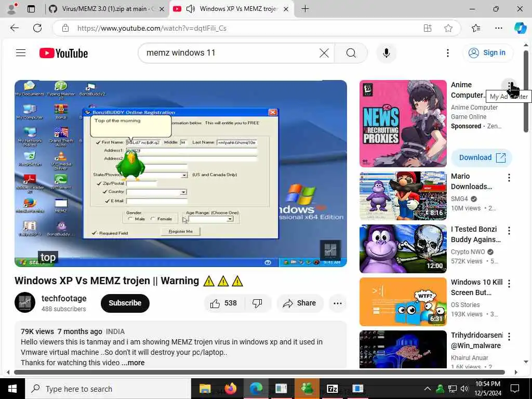Open the notification center icon
532x399 pixels.
coord(515,389)
